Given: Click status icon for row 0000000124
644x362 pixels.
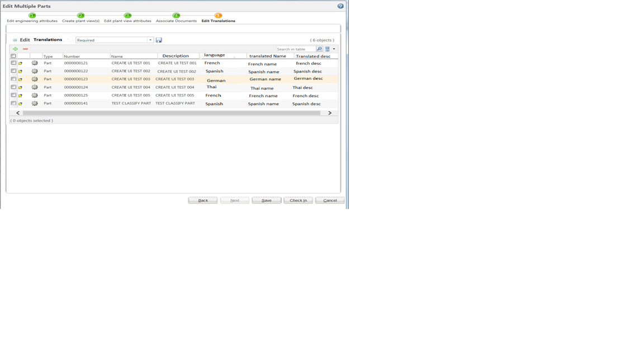Looking at the screenshot, I should point(21,87).
